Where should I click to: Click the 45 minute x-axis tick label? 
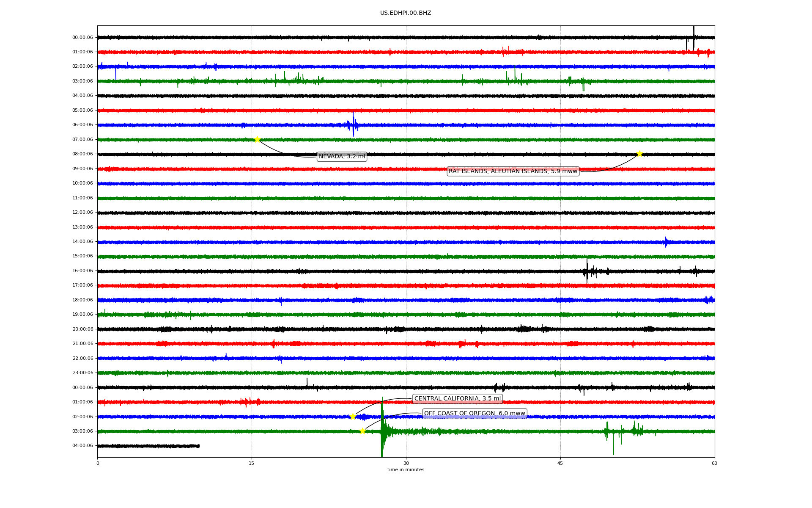(x=560, y=463)
